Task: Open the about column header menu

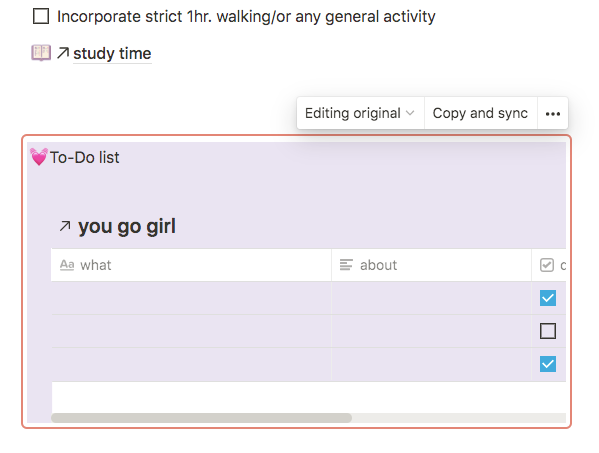Action: [x=431, y=265]
